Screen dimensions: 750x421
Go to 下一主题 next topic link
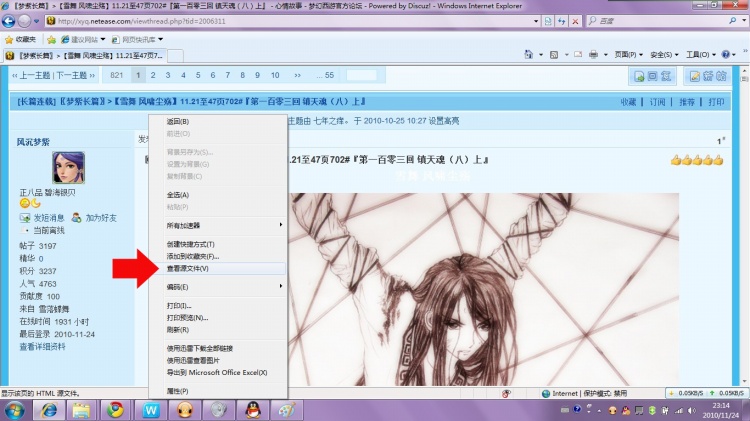(x=75, y=75)
